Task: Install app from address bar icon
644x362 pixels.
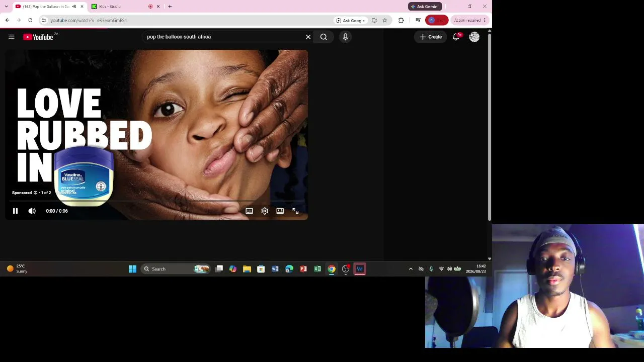Action: click(x=374, y=20)
